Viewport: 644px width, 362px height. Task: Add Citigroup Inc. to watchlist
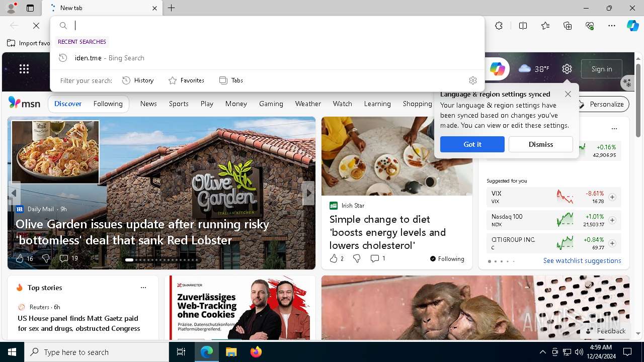612,243
